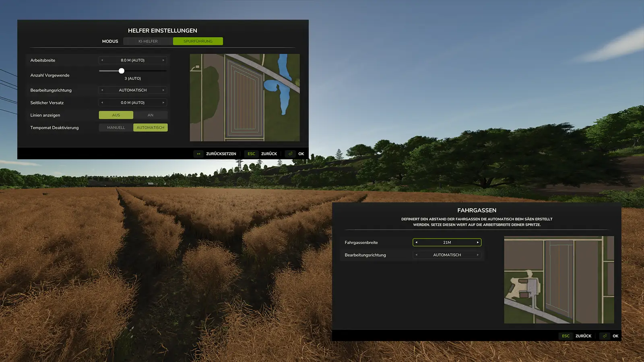Confirm Helfer Einstellungen with OK
The height and width of the screenshot is (362, 644).
coord(301,154)
